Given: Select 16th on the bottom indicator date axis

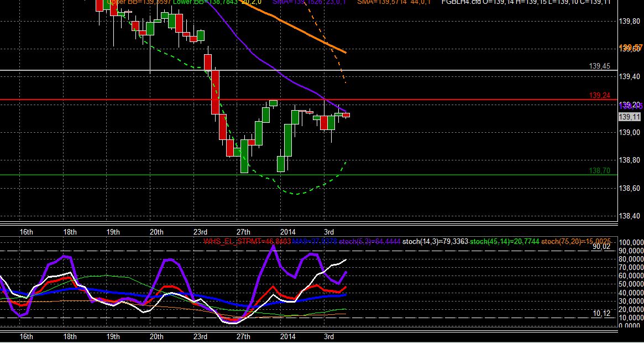Looking at the screenshot, I should click(x=27, y=337).
